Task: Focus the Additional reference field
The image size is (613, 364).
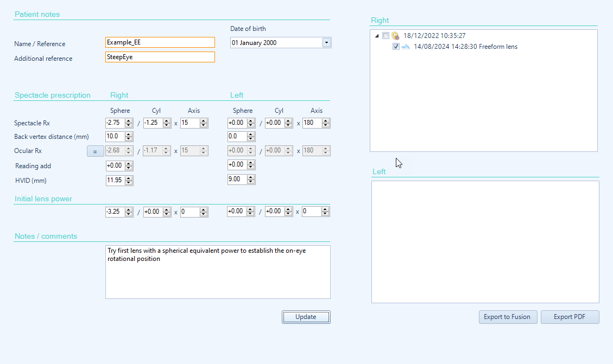Action: pyautogui.click(x=160, y=57)
